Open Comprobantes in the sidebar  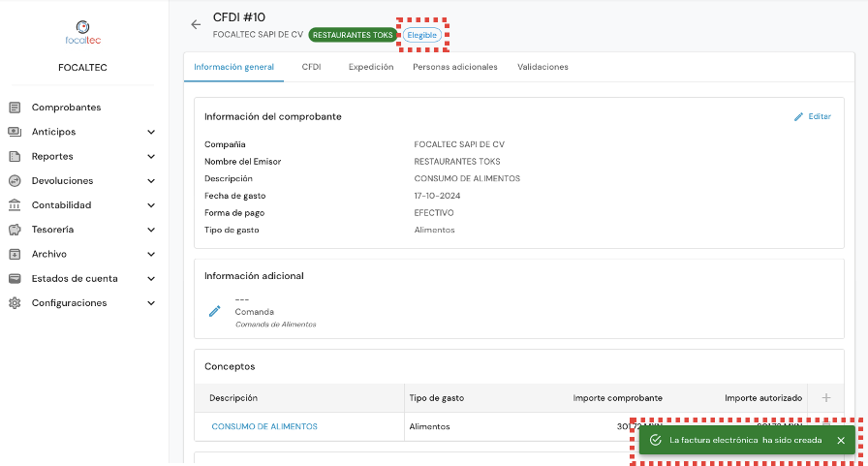(66, 108)
